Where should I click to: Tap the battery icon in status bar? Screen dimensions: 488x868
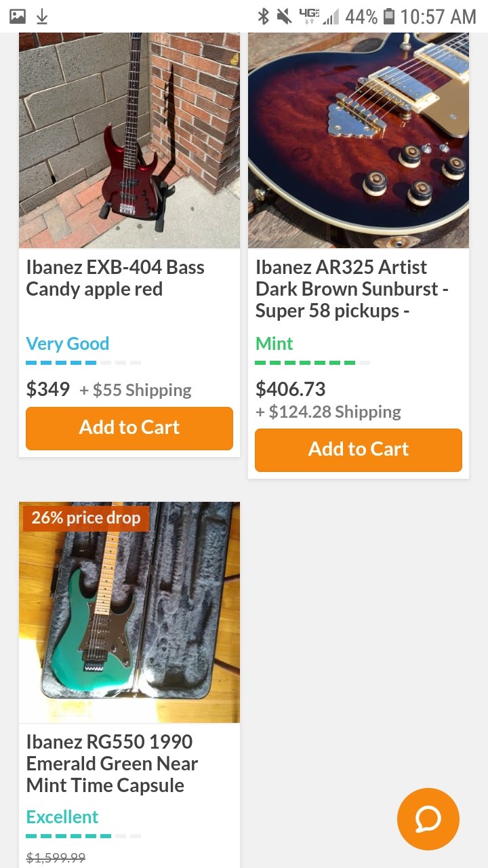pyautogui.click(x=388, y=16)
